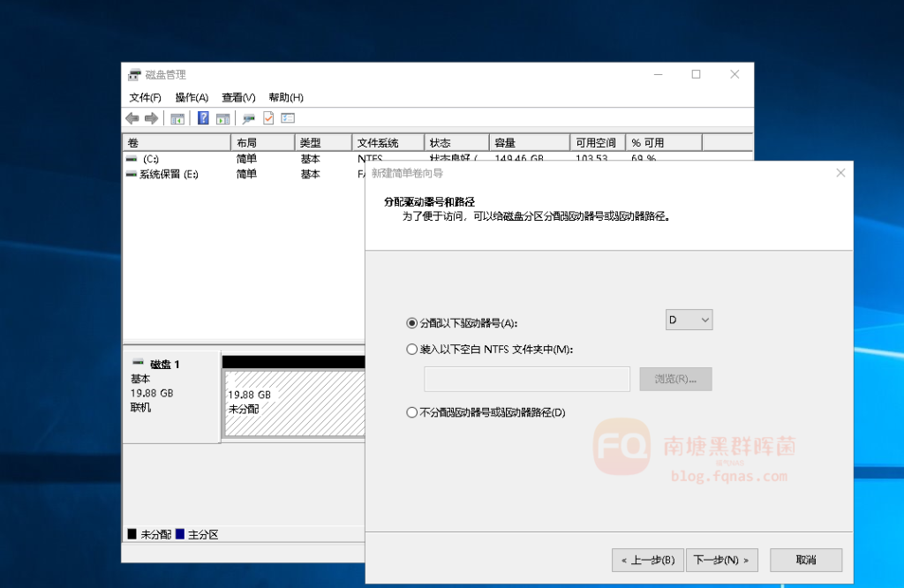Click the 取消 Cancel button
Image resolution: width=904 pixels, height=588 pixels.
(x=805, y=560)
